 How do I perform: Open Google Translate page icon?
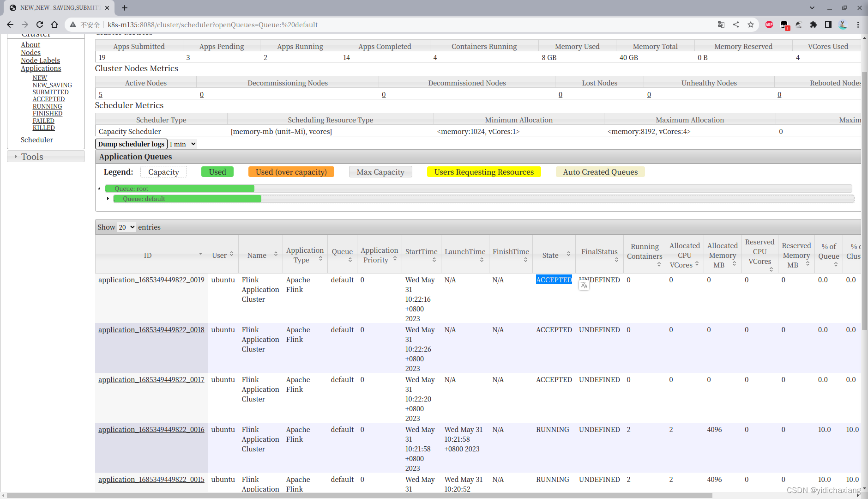tap(721, 24)
